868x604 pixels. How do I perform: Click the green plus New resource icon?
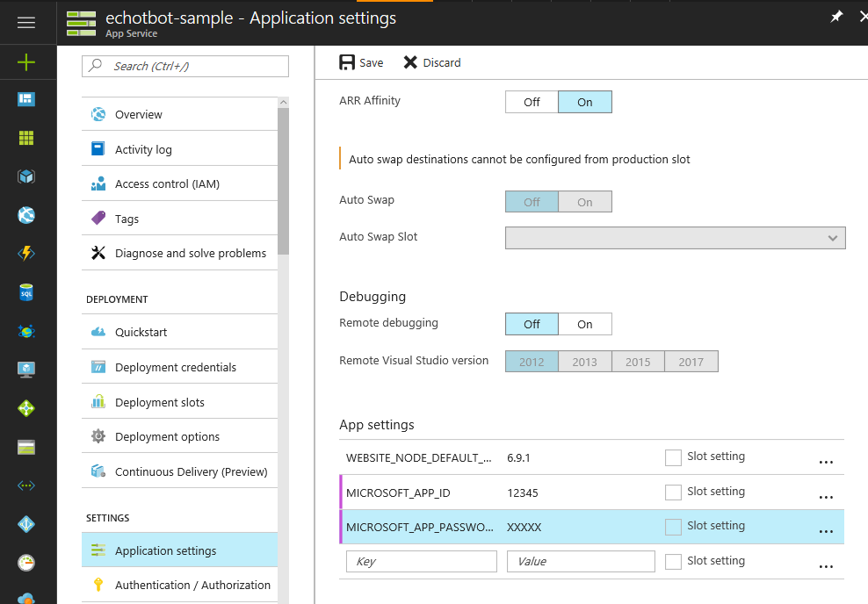[26, 62]
